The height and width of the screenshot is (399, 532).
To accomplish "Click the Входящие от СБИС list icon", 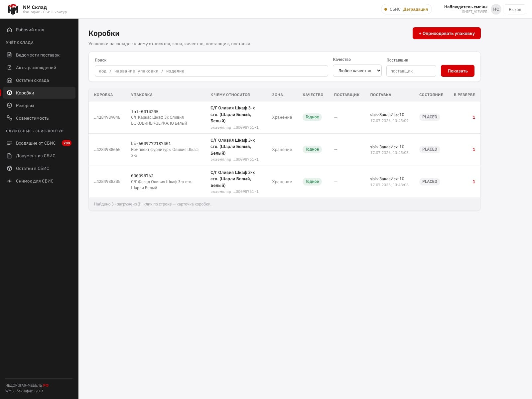I will (x=10, y=143).
